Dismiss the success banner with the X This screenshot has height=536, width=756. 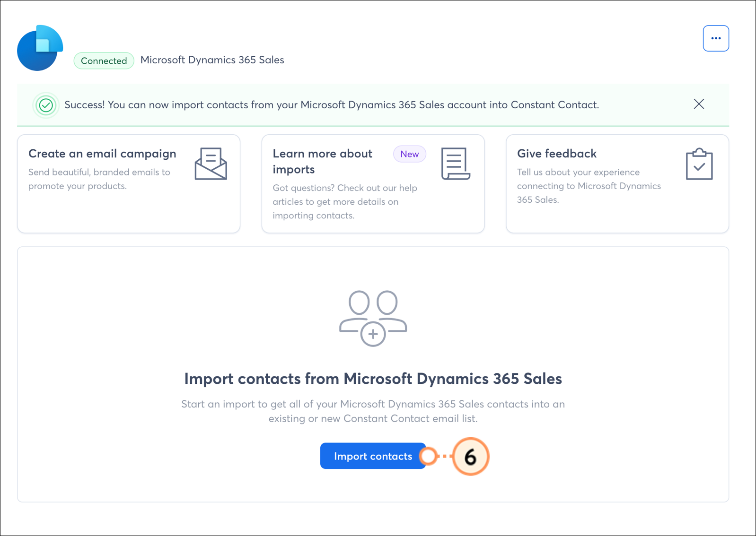click(699, 104)
